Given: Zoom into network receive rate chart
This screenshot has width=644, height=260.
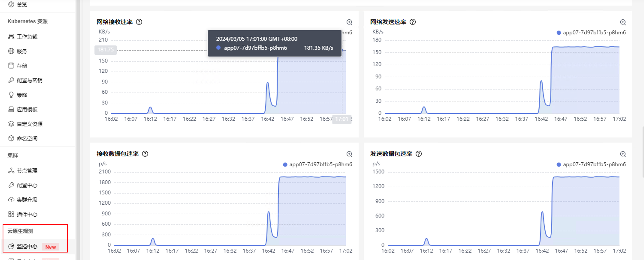Looking at the screenshot, I should (349, 22).
